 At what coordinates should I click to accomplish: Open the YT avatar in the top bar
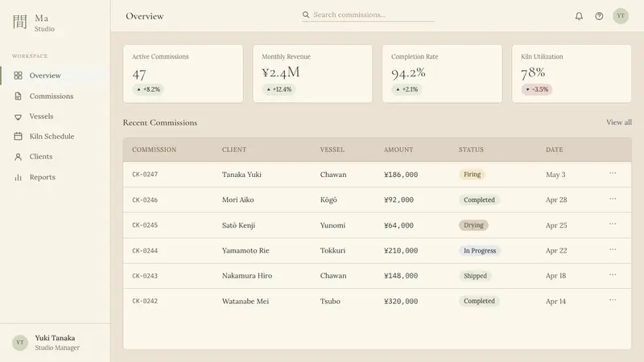tap(621, 16)
